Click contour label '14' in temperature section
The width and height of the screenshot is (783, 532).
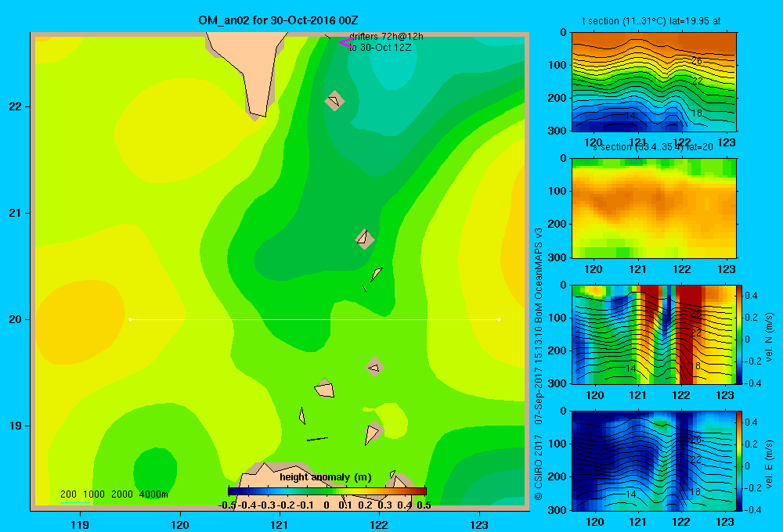point(630,115)
